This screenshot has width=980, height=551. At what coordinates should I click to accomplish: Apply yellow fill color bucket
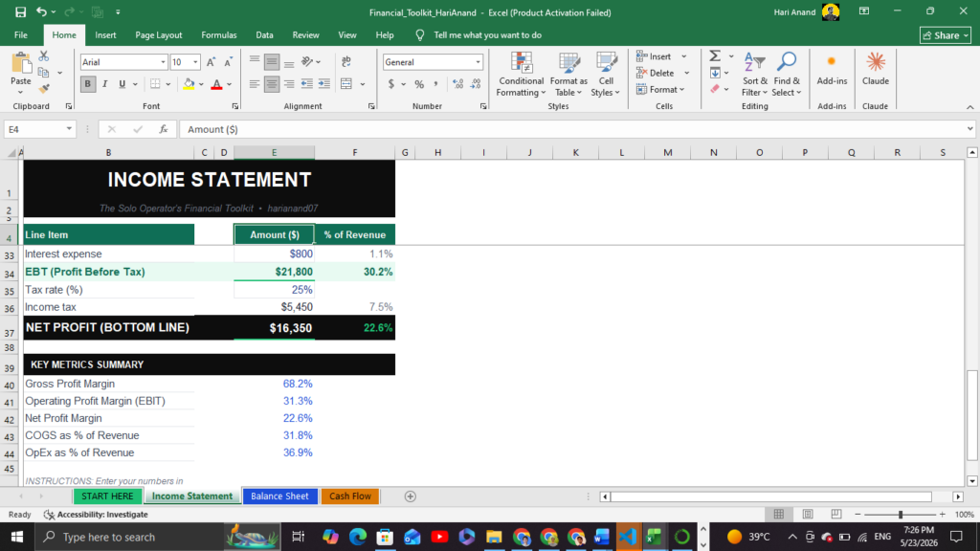[189, 84]
